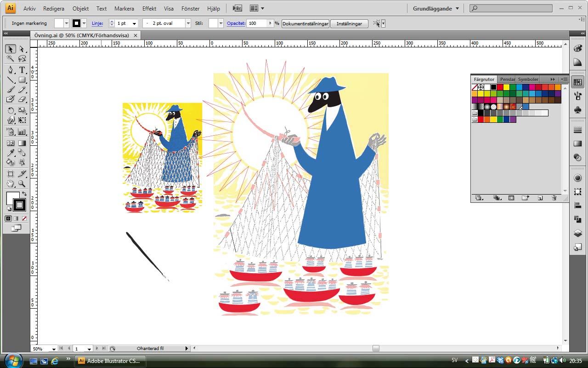Open the Arkiv menu

29,9
